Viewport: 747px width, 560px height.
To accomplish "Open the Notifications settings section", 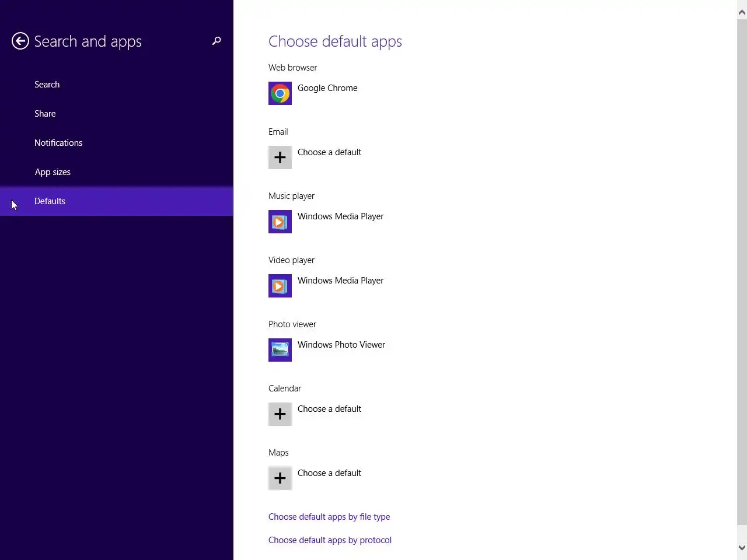I will (117, 143).
